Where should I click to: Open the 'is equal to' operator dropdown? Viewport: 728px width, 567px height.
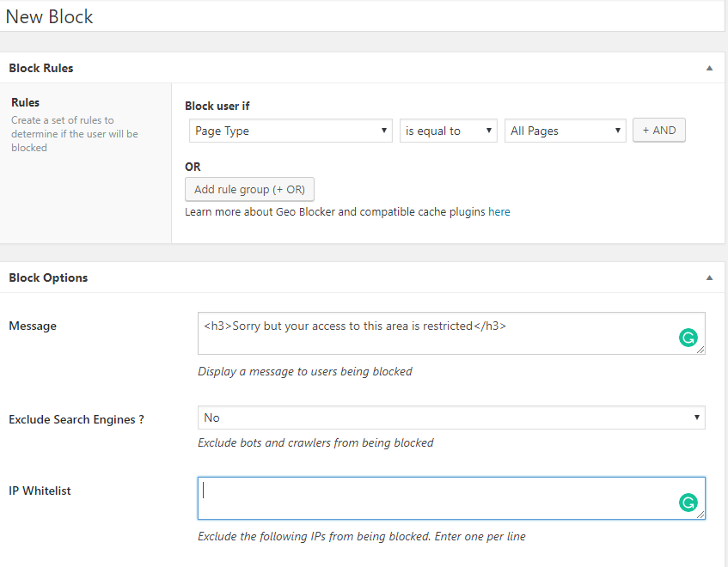point(448,131)
